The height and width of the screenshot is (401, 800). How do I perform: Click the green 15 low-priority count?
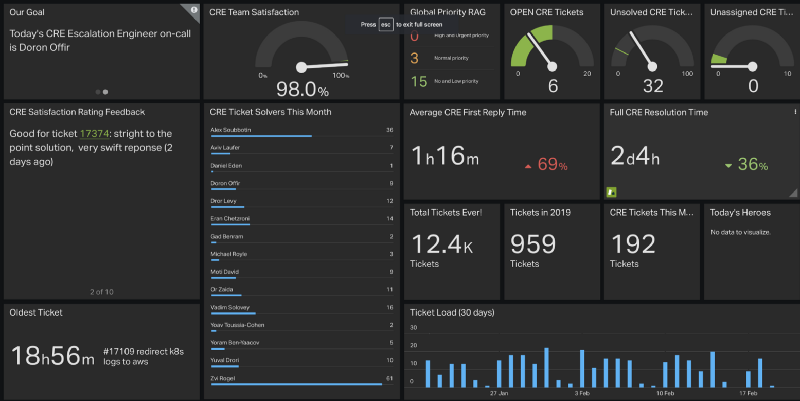419,81
